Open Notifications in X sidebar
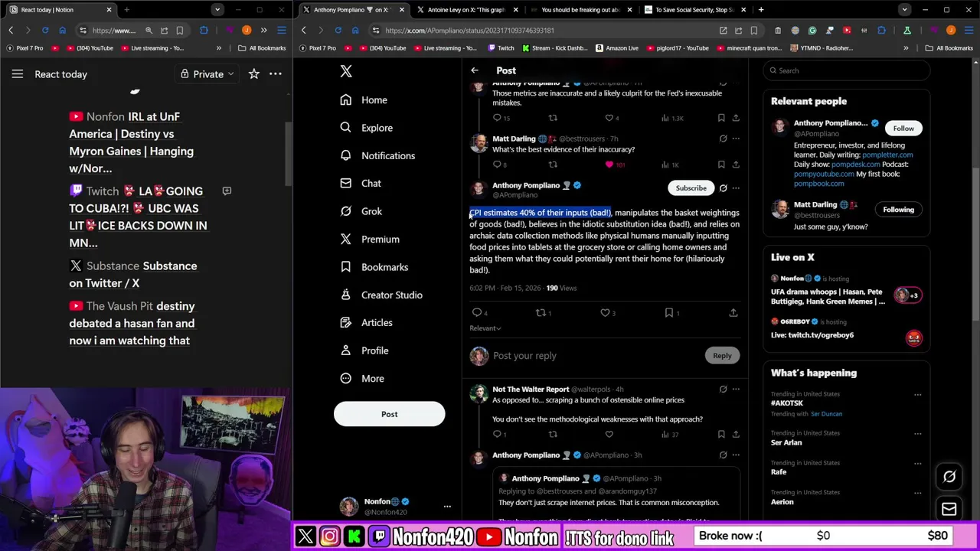Image resolution: width=980 pixels, height=551 pixels. tap(378, 155)
